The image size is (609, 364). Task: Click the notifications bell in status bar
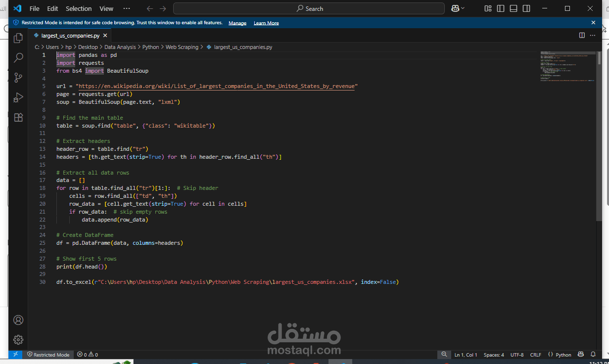click(x=593, y=355)
